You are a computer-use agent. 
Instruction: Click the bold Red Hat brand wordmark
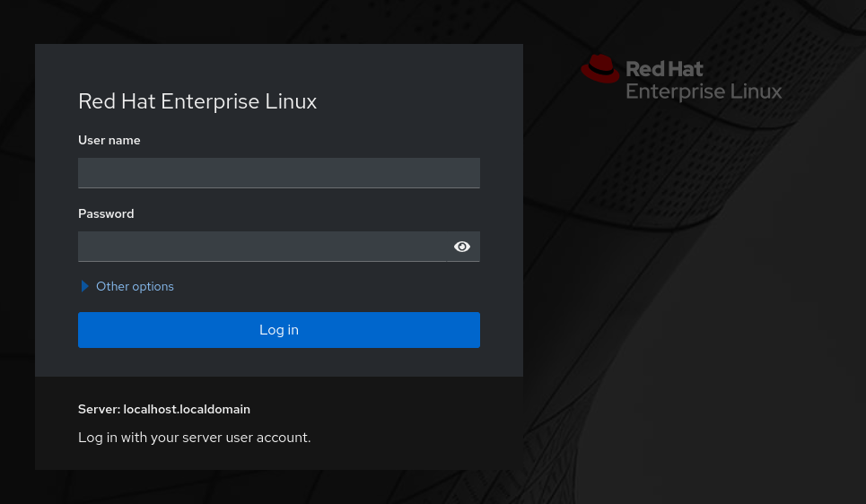664,69
